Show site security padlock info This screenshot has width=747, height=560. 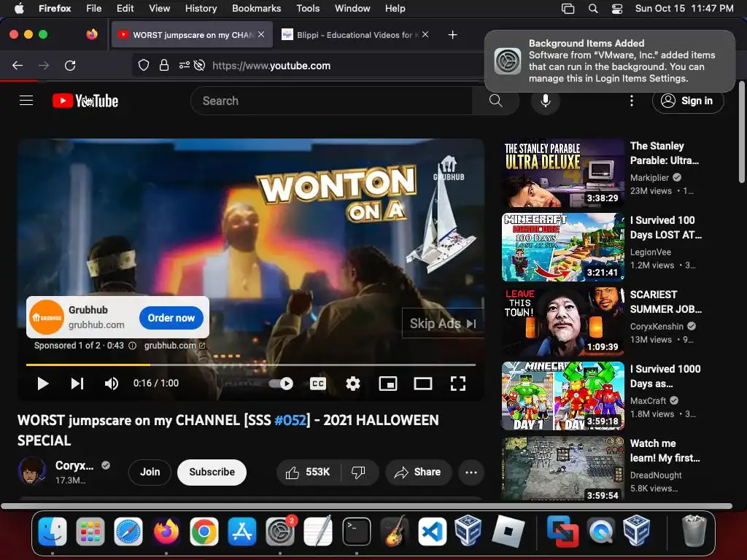(x=164, y=65)
